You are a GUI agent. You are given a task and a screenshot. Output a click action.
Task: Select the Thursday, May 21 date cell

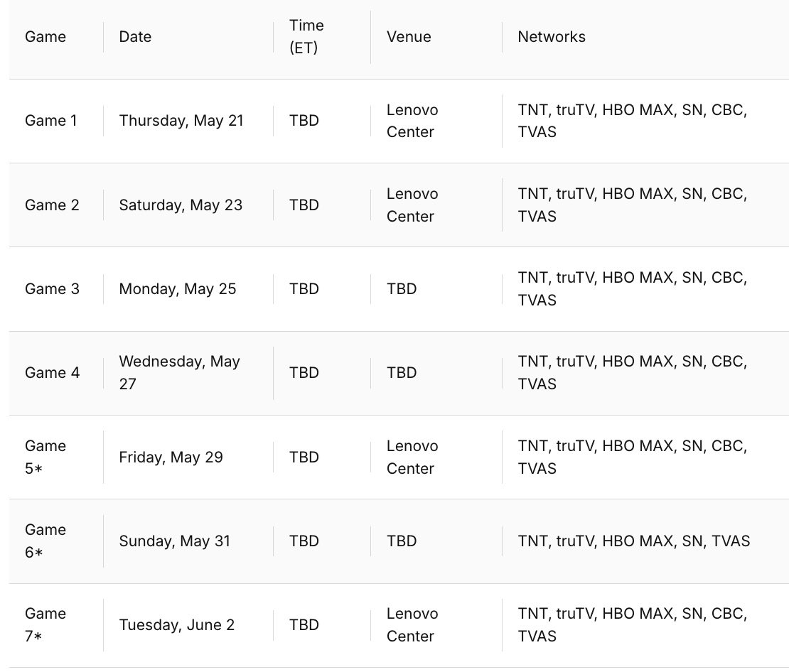click(x=181, y=121)
